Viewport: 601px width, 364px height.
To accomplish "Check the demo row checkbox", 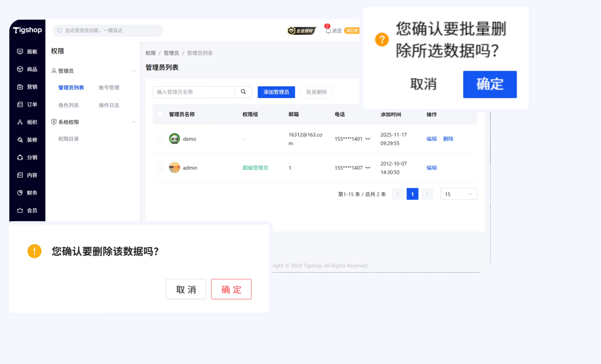I will [x=160, y=139].
